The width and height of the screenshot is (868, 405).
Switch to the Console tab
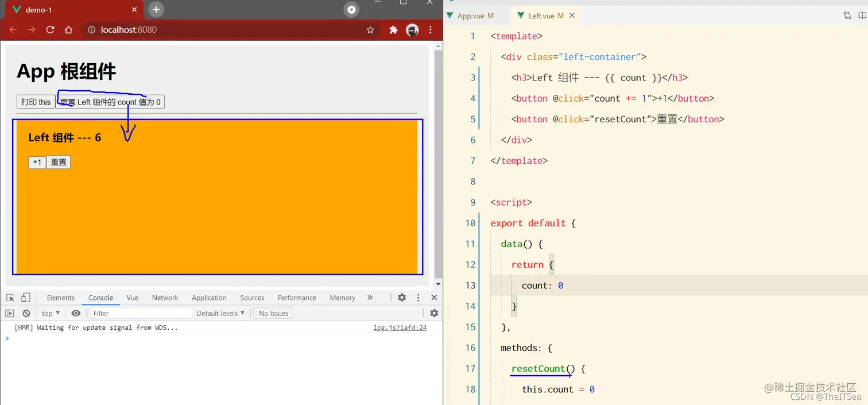click(100, 298)
